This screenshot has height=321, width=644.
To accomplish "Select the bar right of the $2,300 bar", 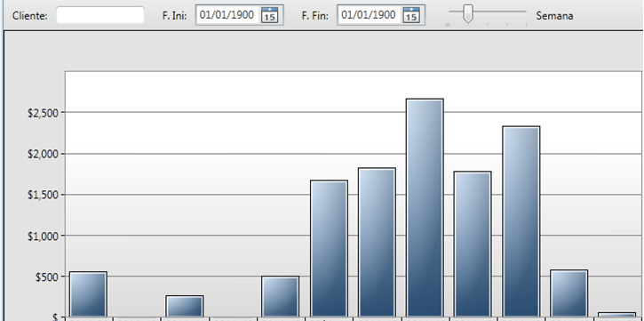I will click(569, 293).
